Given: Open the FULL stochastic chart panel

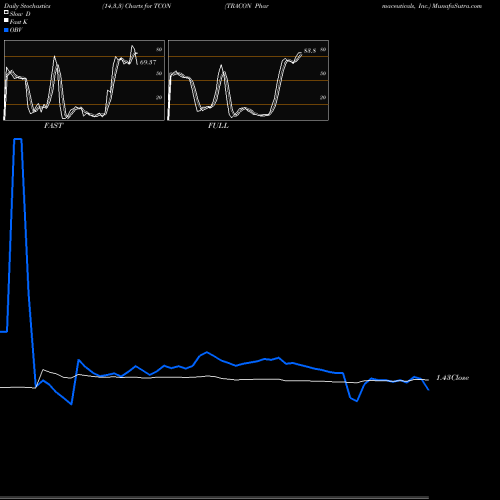Looking at the screenshot, I should click(248, 80).
